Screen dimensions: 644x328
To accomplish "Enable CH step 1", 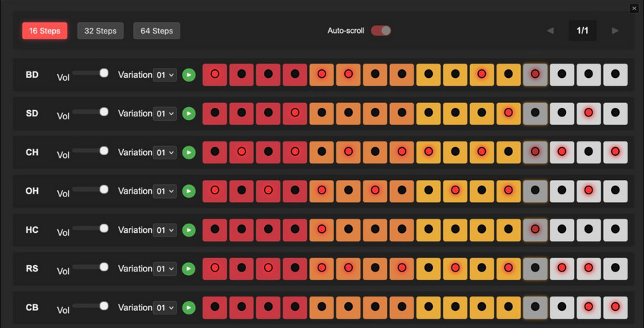I will click(x=215, y=152).
